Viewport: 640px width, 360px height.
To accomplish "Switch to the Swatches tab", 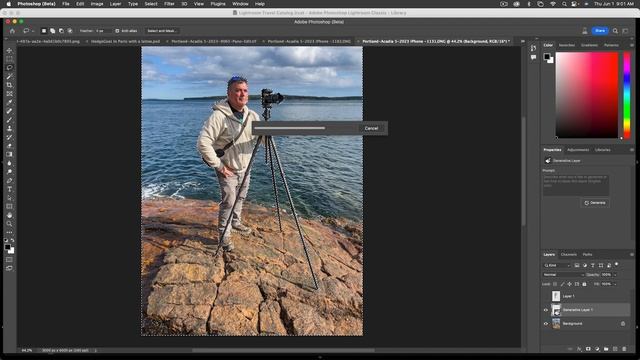I will (x=567, y=45).
